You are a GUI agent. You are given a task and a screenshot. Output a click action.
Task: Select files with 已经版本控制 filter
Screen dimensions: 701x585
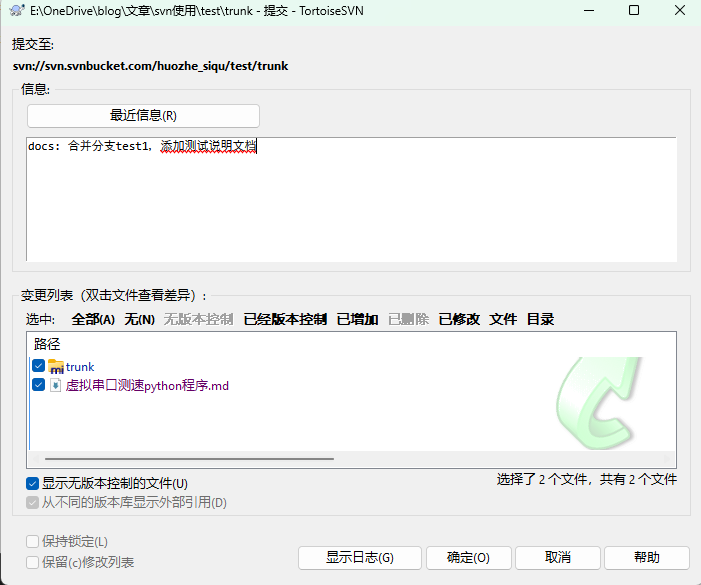[x=285, y=319]
